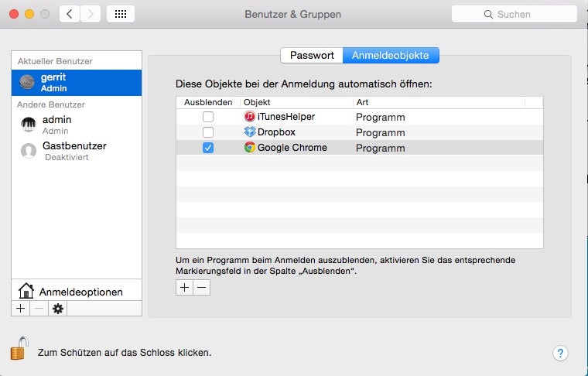
Task: Add a new user with sidebar plus
Action: 21,309
